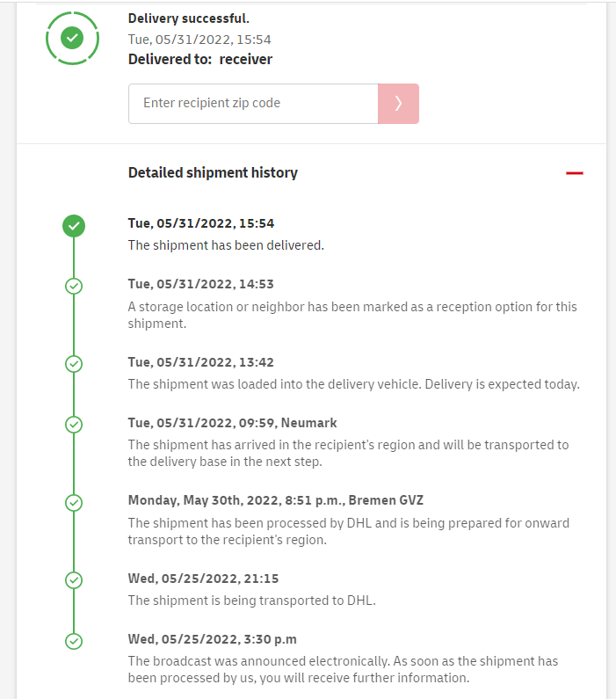Collapse detailed shipment history with red minus

click(574, 173)
